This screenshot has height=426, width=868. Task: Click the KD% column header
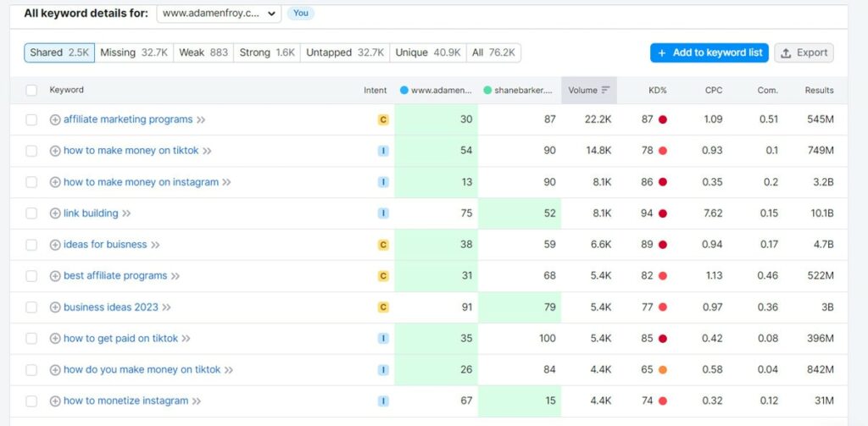pos(657,90)
